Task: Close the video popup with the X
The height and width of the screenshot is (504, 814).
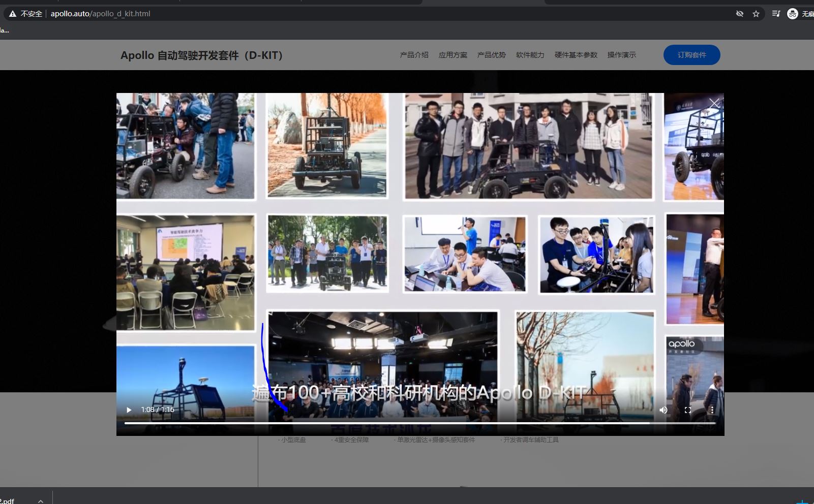Action: [x=714, y=104]
